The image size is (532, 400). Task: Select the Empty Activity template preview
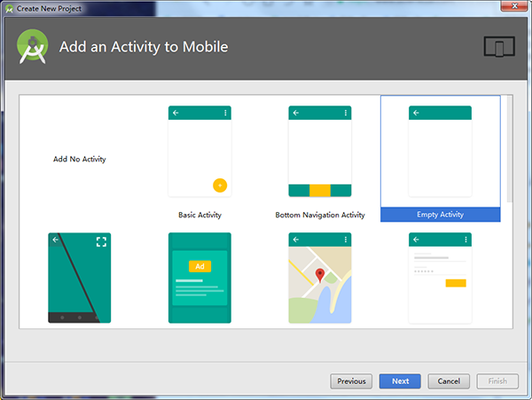point(440,152)
